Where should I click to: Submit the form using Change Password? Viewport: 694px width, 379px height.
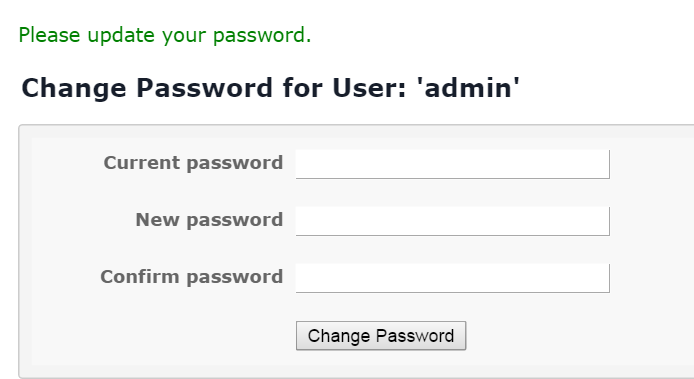[x=381, y=336]
